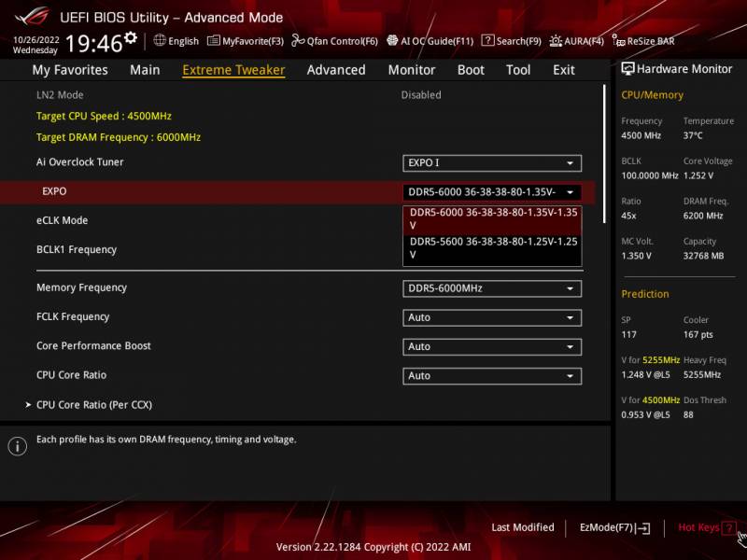Launch Qfan Control(F6) fan utility
Viewport: 747px width, 560px height.
pos(298,41)
